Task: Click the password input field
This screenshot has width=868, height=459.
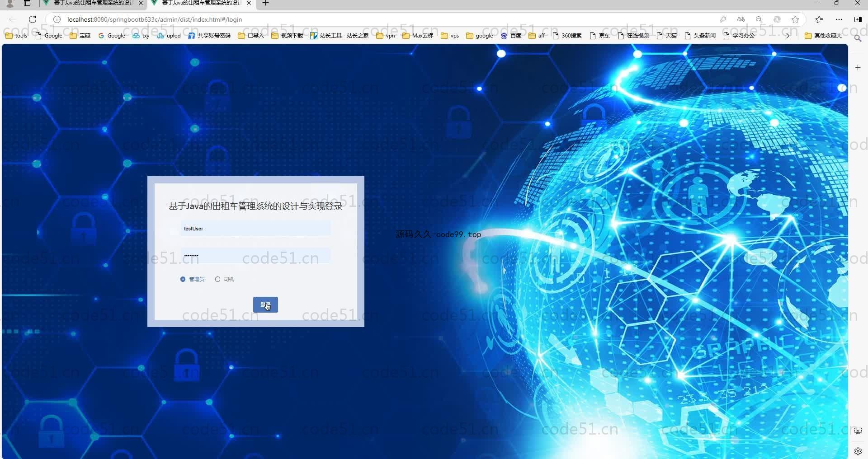Action: click(255, 256)
